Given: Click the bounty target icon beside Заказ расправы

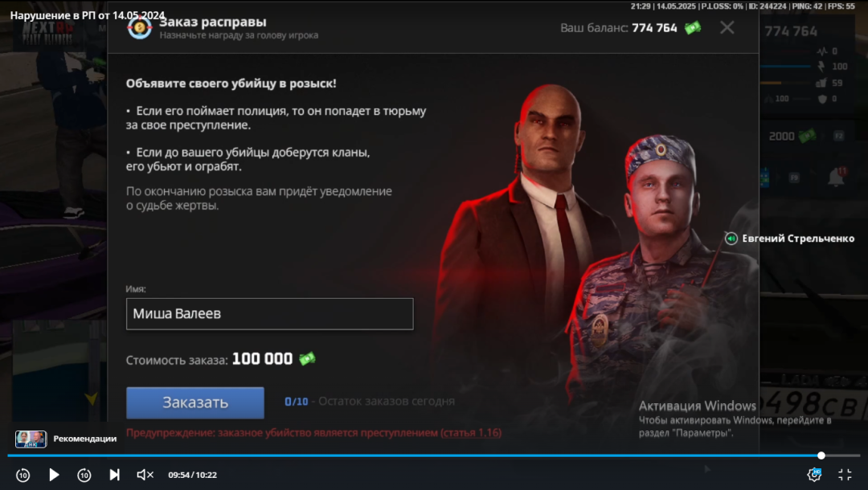Looking at the screenshot, I should pyautogui.click(x=140, y=27).
